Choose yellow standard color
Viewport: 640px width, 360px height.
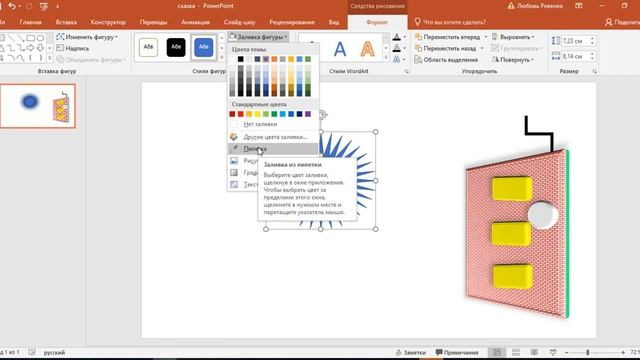257,114
